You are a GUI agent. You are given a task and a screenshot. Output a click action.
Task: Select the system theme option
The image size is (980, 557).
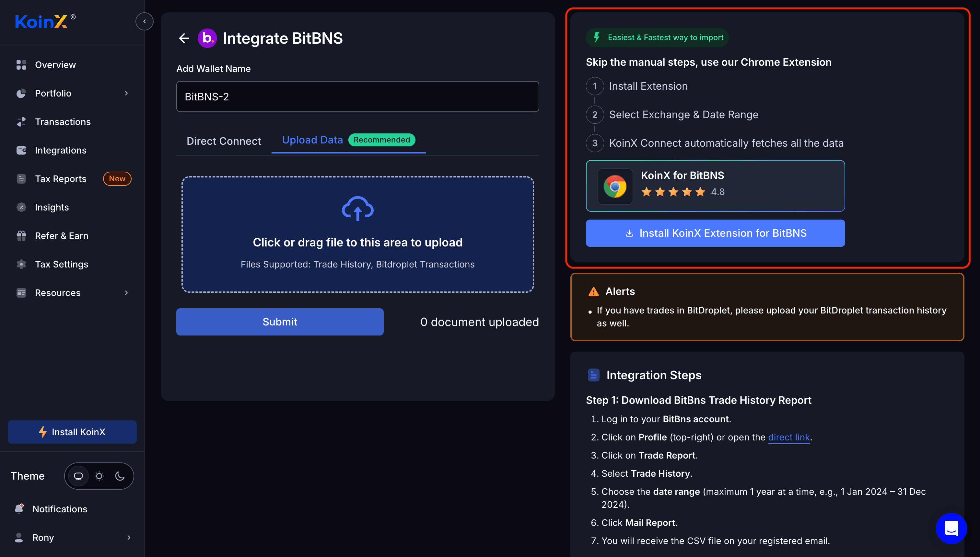pos(78,476)
